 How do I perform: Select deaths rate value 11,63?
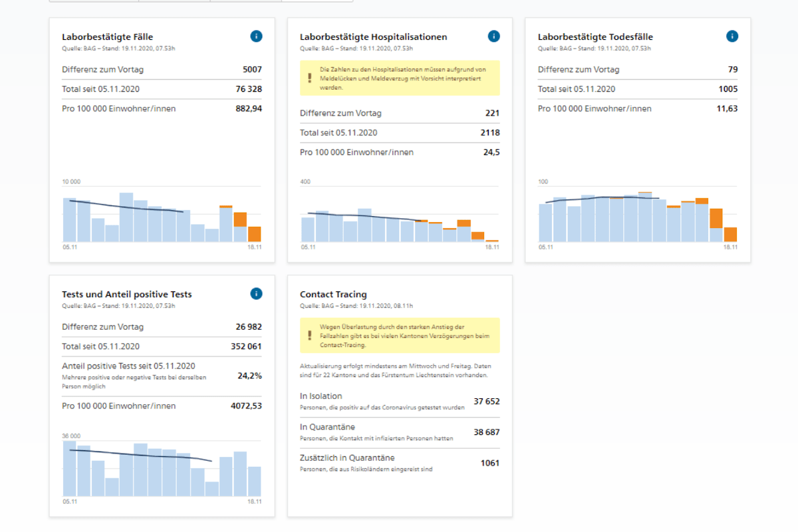[728, 108]
